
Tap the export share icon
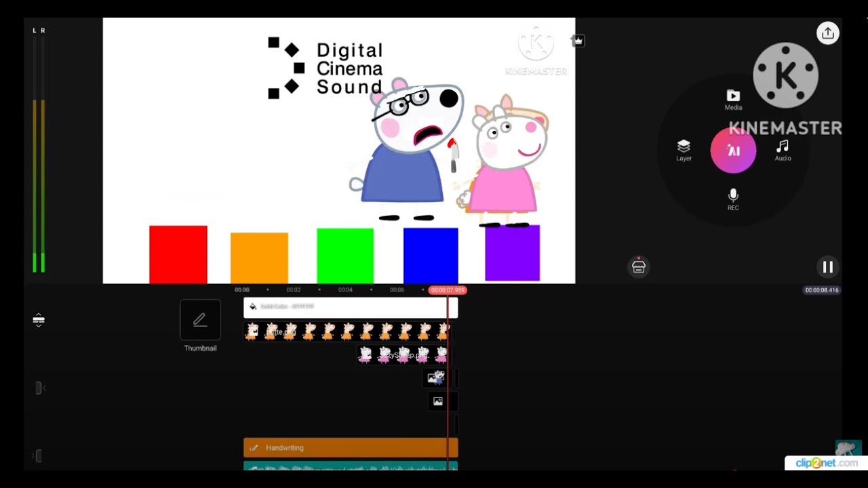click(x=827, y=33)
